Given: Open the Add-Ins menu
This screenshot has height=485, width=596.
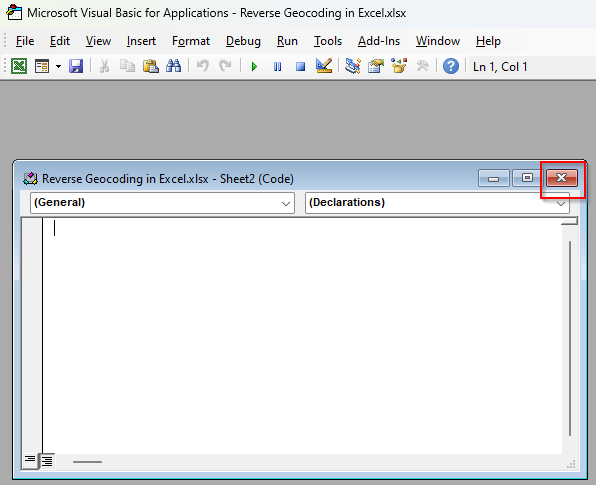Looking at the screenshot, I should 379,41.
